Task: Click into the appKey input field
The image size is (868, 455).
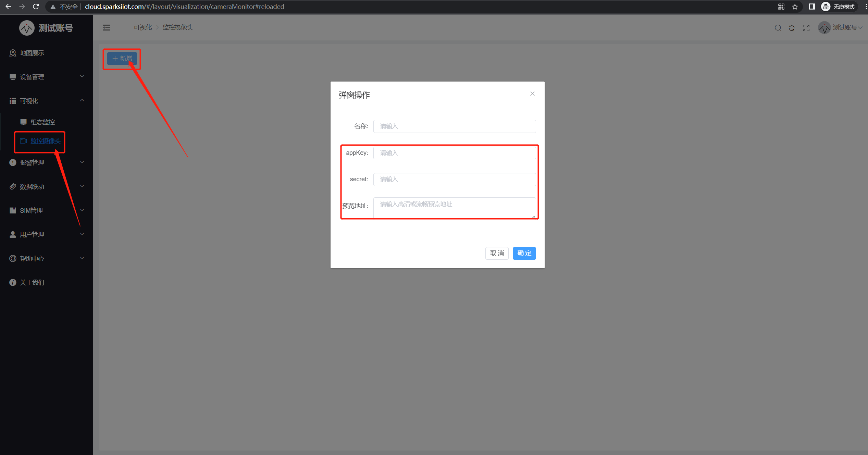Action: [454, 153]
